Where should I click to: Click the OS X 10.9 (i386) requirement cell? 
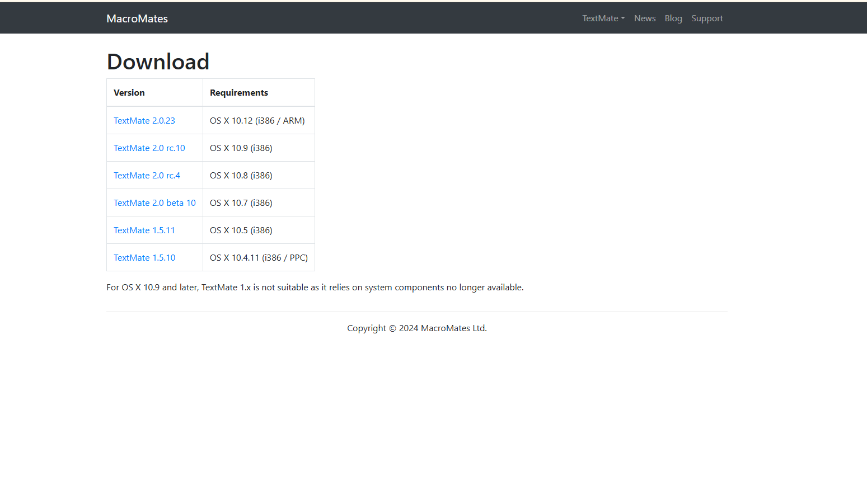click(x=241, y=148)
